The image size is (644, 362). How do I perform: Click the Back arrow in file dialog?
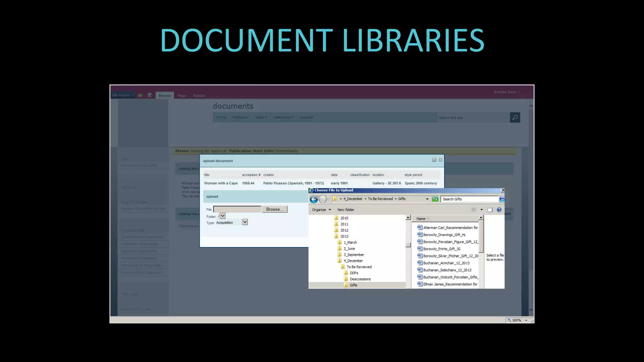coord(314,199)
